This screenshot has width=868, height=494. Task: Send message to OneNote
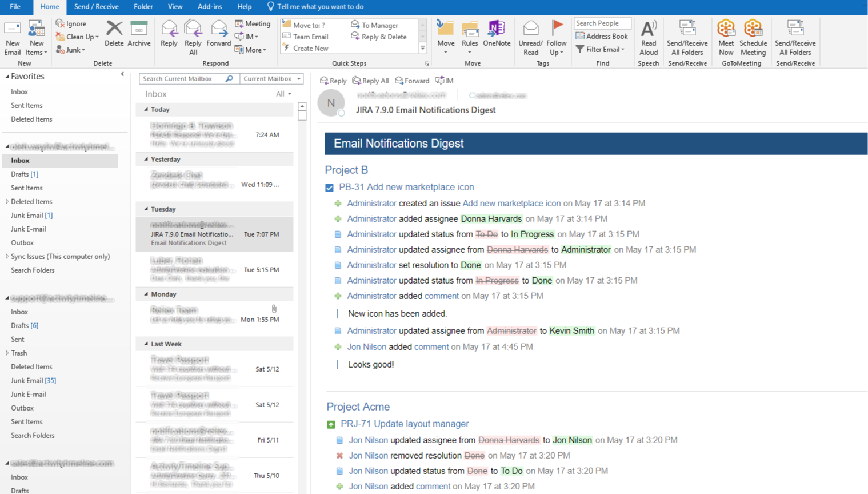point(497,33)
